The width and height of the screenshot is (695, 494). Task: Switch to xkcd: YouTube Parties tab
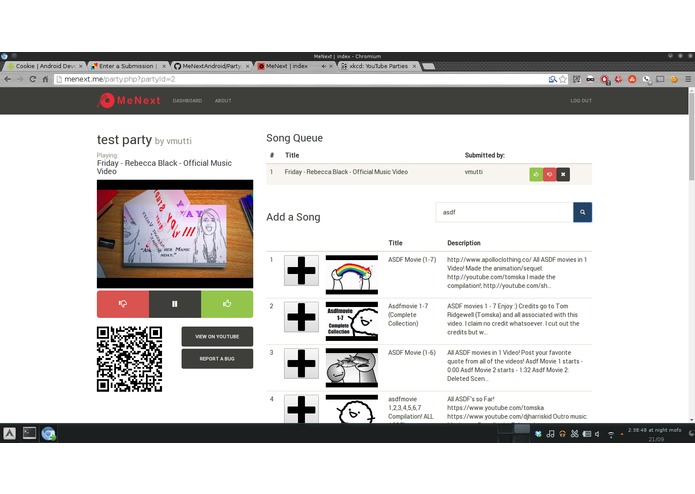point(378,66)
